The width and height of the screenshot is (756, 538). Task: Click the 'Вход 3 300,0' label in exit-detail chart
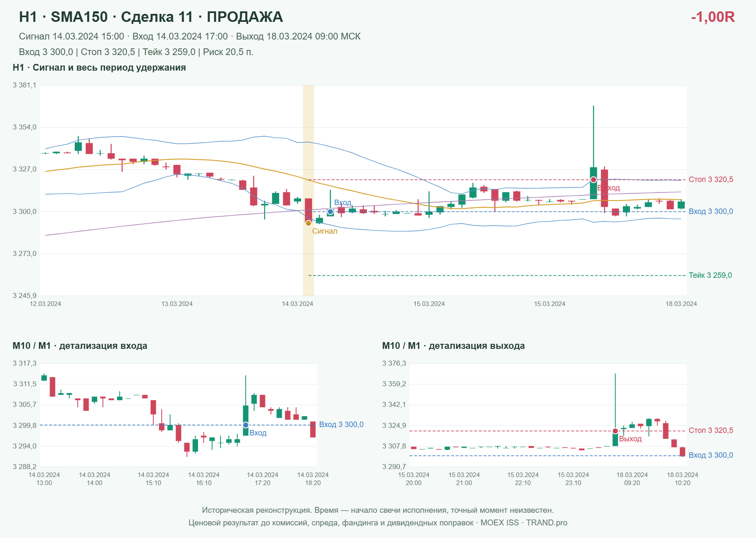(711, 455)
